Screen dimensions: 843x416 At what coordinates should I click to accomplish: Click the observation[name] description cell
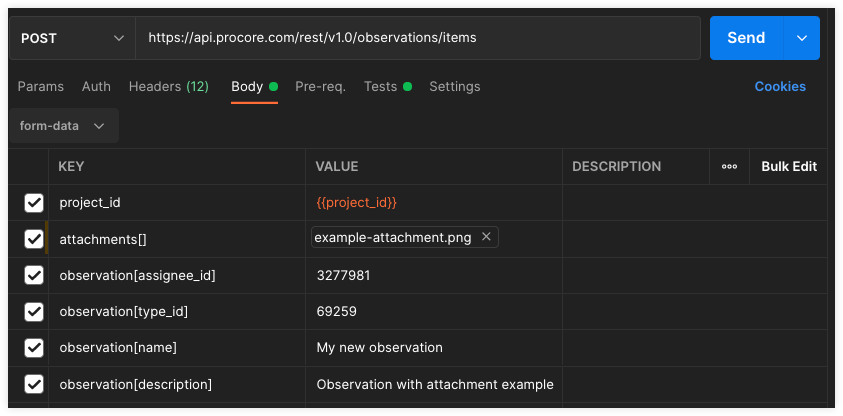695,348
